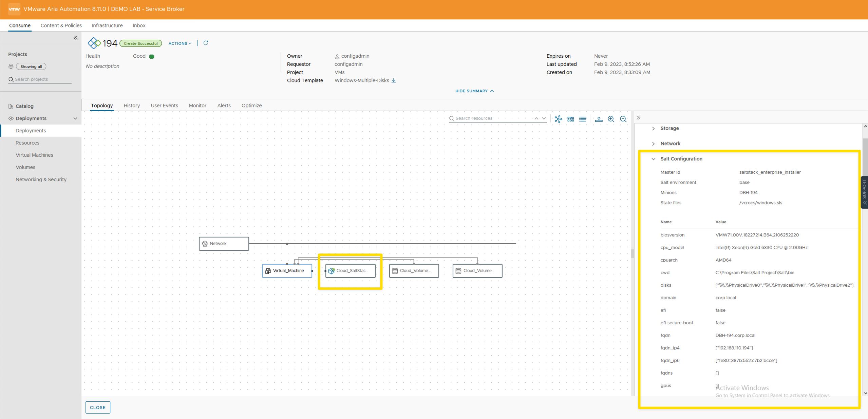The width and height of the screenshot is (868, 419).
Task: Click the refresh deployment icon
Action: click(206, 43)
